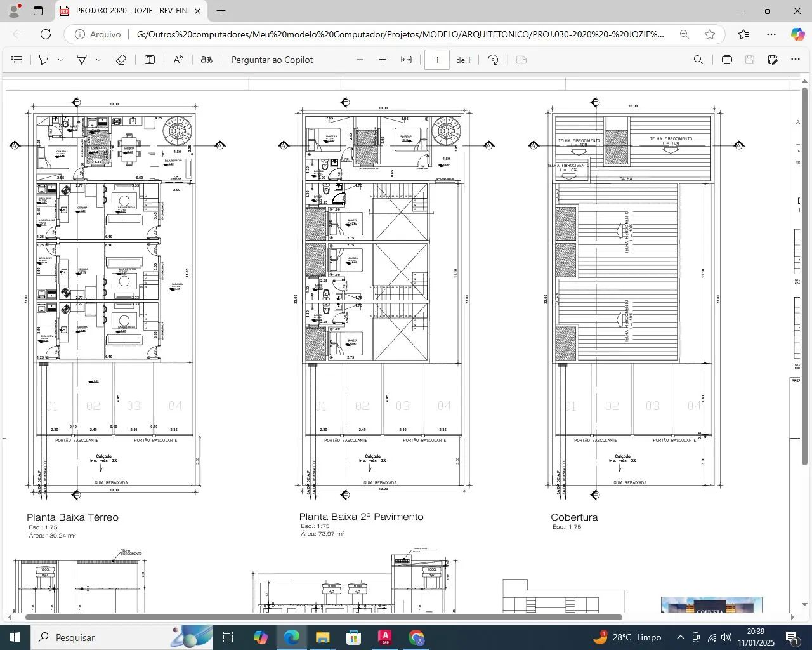This screenshot has width=812, height=650.
Task: Rotate the PDF page
Action: (x=493, y=60)
